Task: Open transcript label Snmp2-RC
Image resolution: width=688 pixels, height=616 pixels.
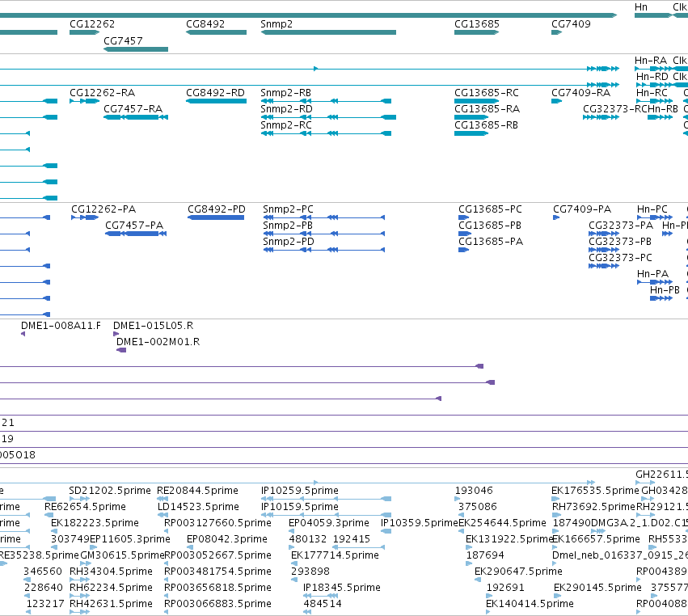Action: 286,125
